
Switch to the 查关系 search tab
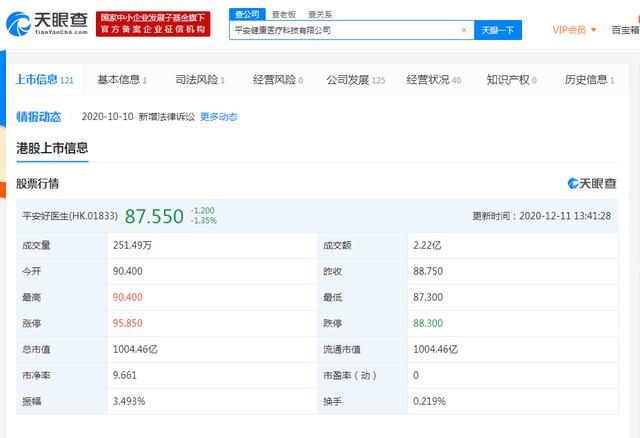tap(320, 14)
